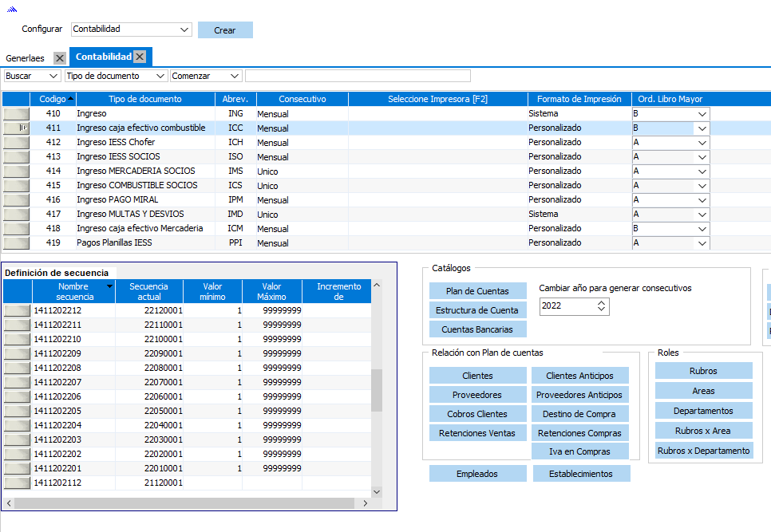Click the Cuentas Bancarias button
771x532 pixels.
[478, 329]
